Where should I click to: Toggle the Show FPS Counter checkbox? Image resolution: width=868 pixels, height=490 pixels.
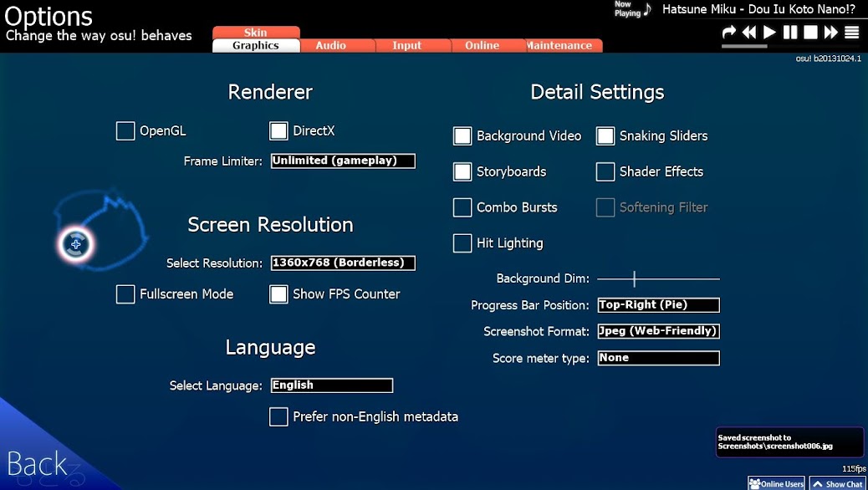(x=278, y=294)
